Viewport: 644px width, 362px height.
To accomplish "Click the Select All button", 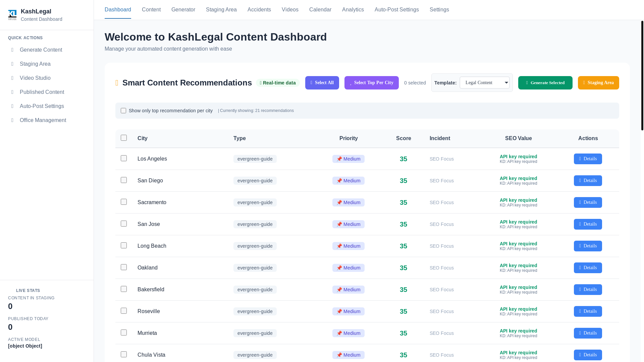I will 322,83.
